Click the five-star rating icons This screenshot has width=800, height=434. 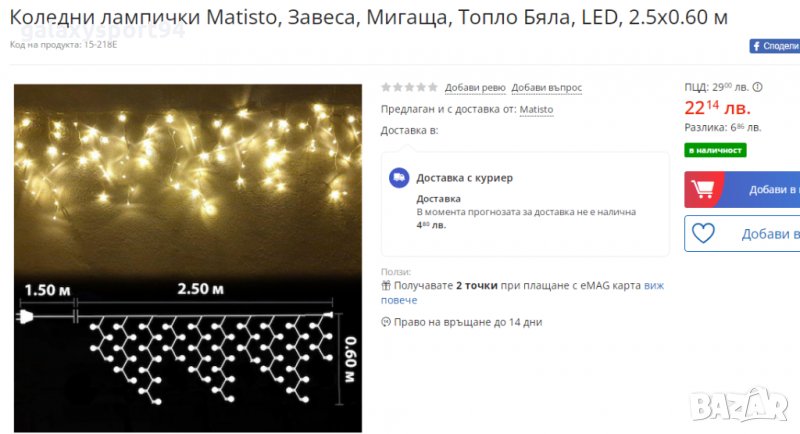(x=409, y=87)
